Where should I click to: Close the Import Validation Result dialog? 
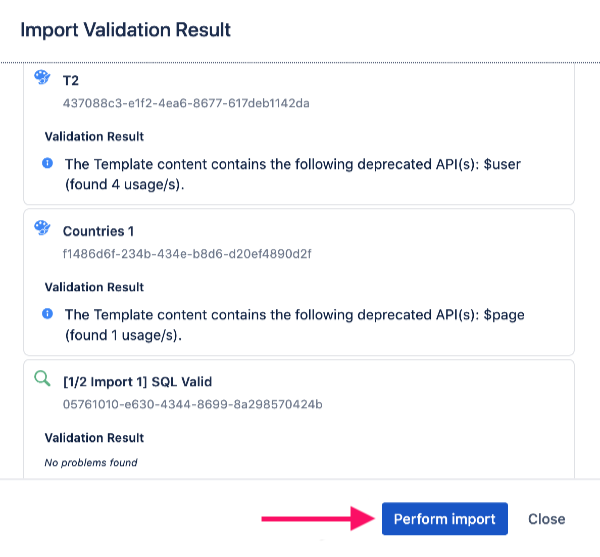(546, 519)
